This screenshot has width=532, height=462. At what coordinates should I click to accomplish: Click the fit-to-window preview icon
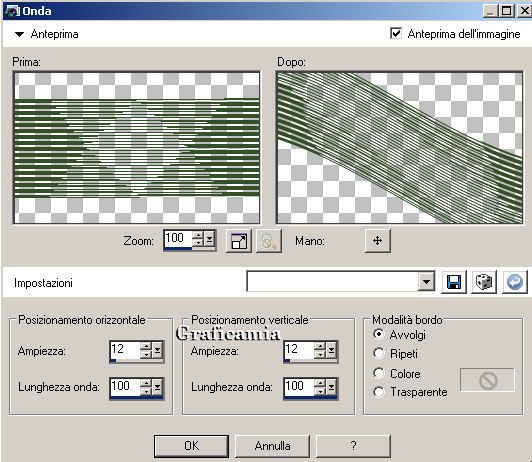coord(239,241)
